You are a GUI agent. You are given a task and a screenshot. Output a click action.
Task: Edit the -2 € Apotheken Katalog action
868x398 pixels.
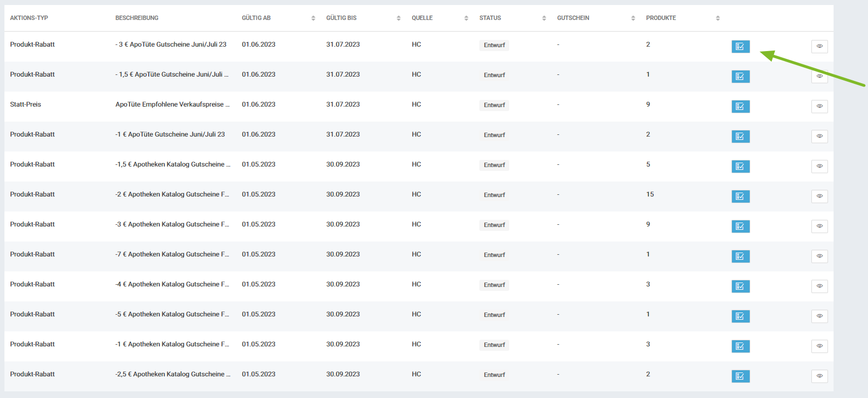pyautogui.click(x=740, y=197)
